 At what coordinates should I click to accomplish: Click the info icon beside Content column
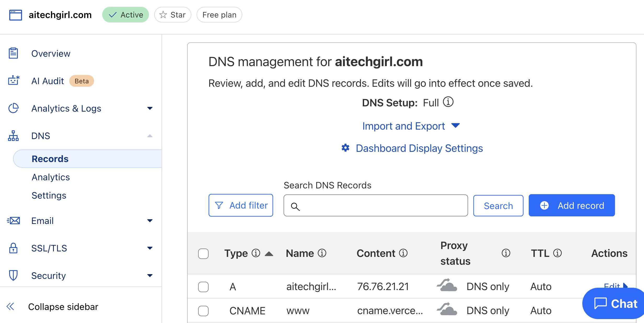(x=403, y=253)
